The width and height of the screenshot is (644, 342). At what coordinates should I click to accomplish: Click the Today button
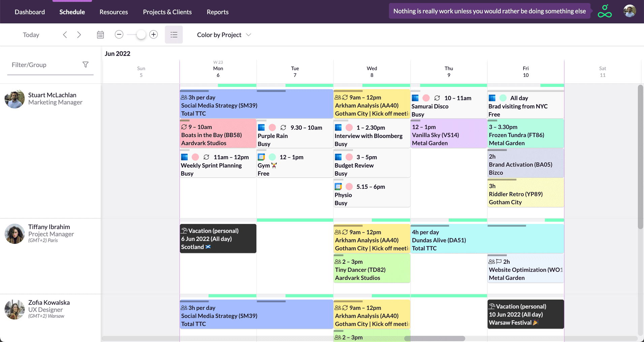pos(31,34)
